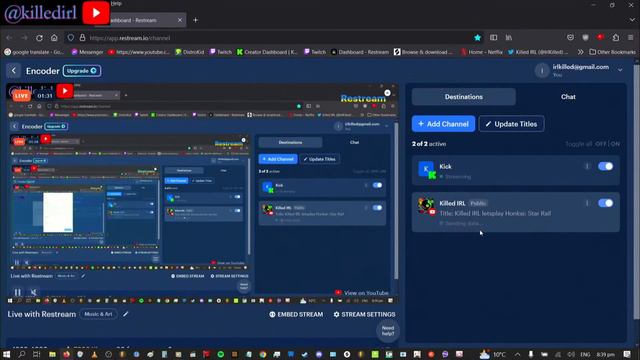Open STREAM SETTINGS below the main preview
Viewport: 640px width, 360px height.
(364, 314)
